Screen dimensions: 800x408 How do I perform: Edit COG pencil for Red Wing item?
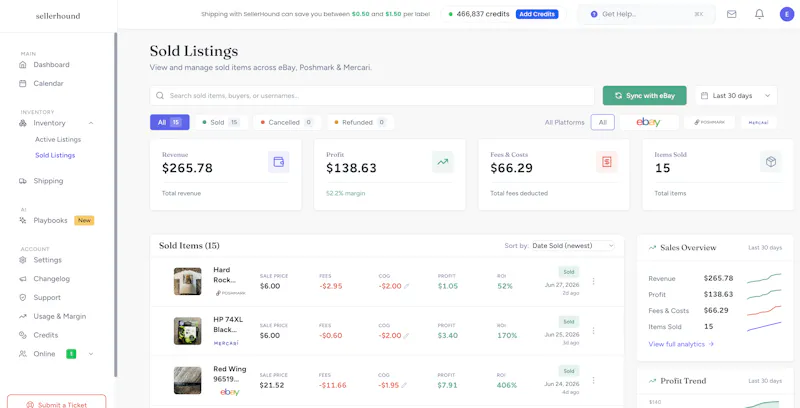point(404,386)
